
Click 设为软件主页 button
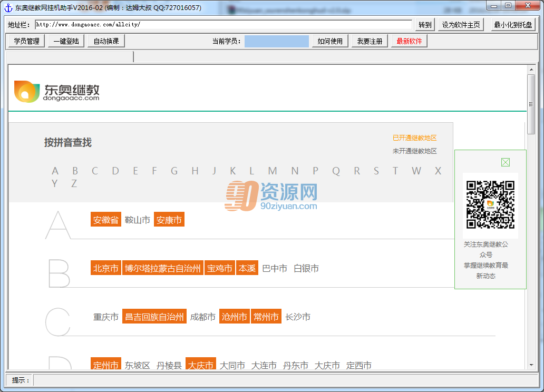pyautogui.click(x=461, y=25)
